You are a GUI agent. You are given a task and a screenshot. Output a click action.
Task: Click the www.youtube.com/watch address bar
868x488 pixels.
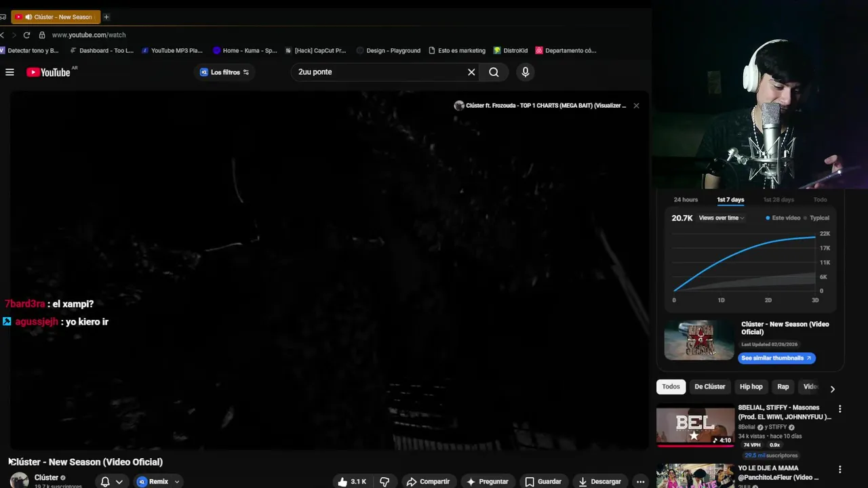click(x=89, y=35)
